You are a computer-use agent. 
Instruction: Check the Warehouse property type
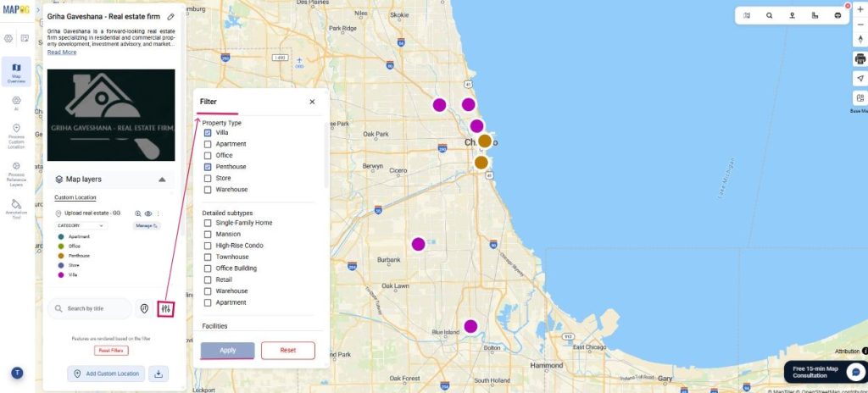pos(208,190)
